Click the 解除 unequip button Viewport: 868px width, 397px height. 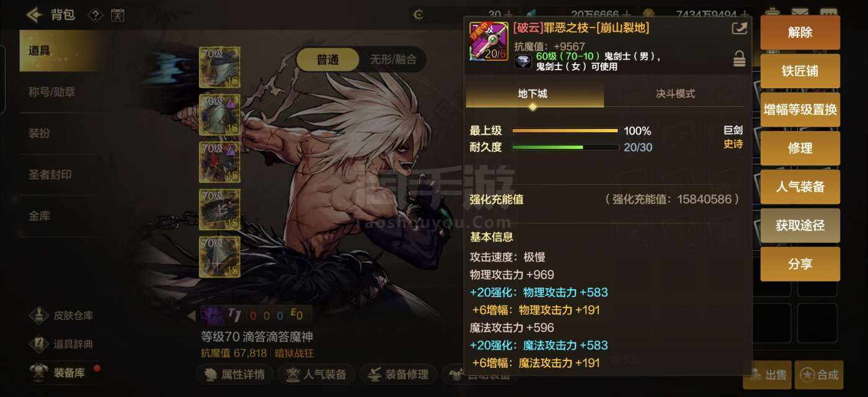pyautogui.click(x=800, y=32)
